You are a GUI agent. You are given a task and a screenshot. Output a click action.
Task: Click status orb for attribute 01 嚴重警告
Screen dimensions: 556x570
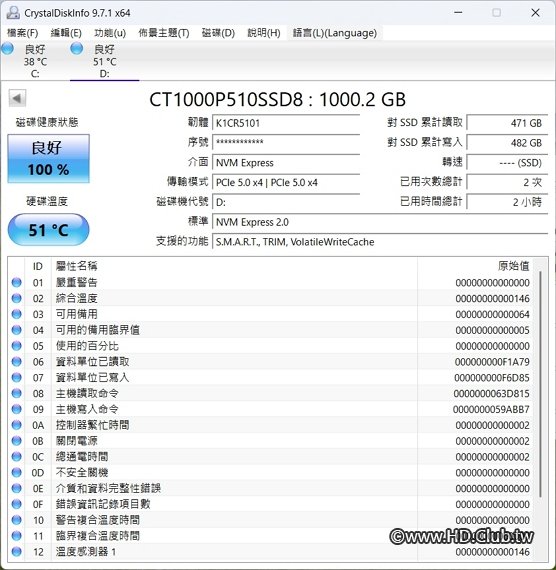coord(16,282)
